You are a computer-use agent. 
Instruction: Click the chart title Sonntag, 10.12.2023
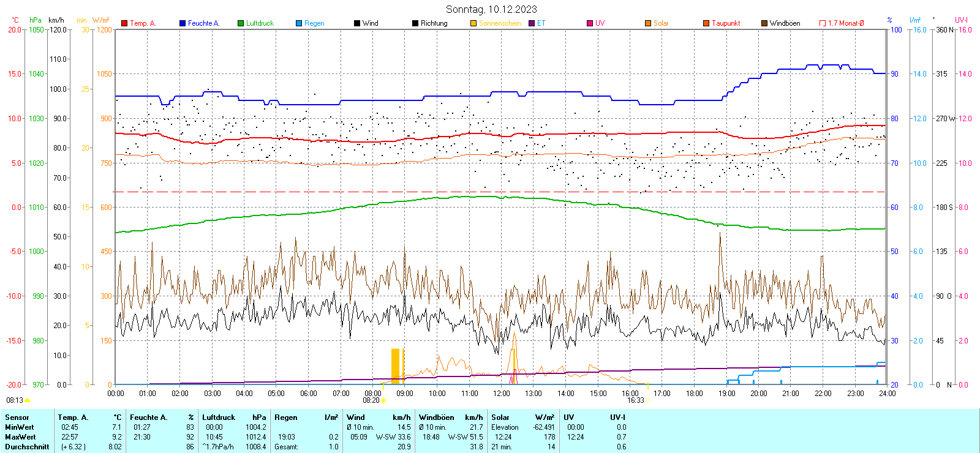click(x=491, y=9)
